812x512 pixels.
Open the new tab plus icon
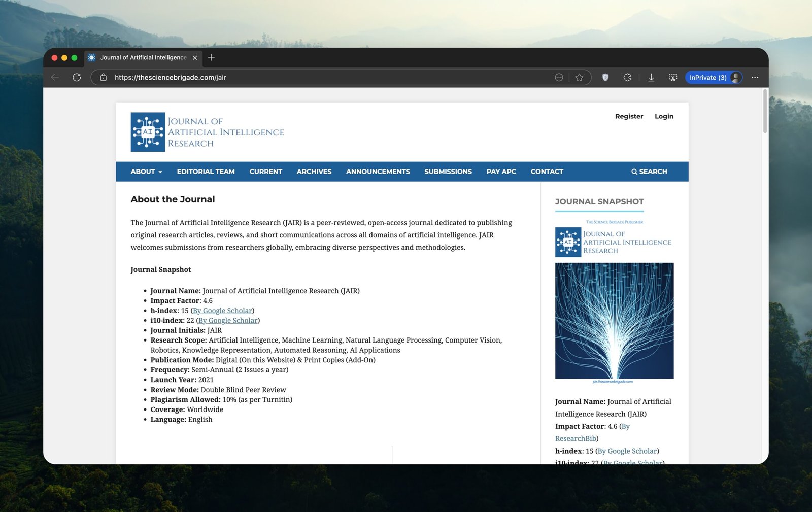pos(211,57)
